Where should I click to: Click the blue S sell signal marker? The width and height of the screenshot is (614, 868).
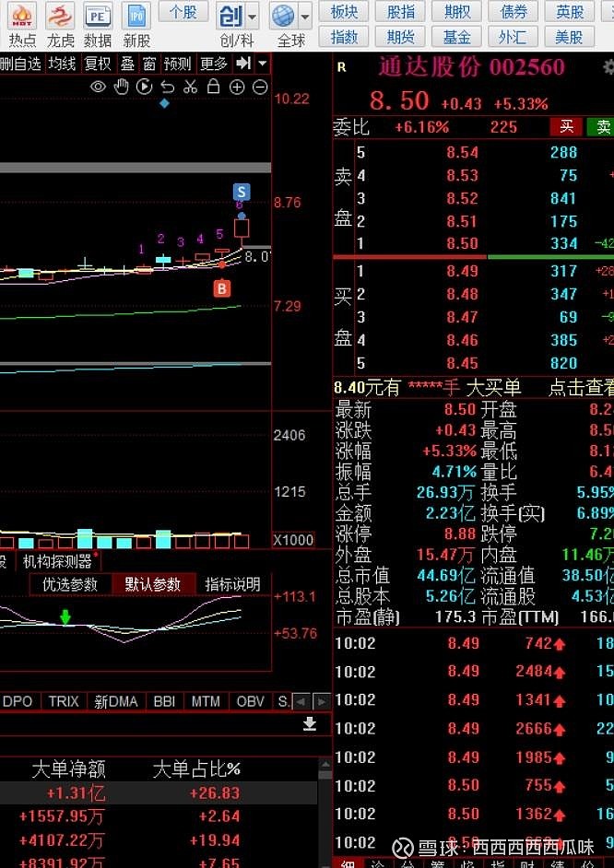click(241, 192)
